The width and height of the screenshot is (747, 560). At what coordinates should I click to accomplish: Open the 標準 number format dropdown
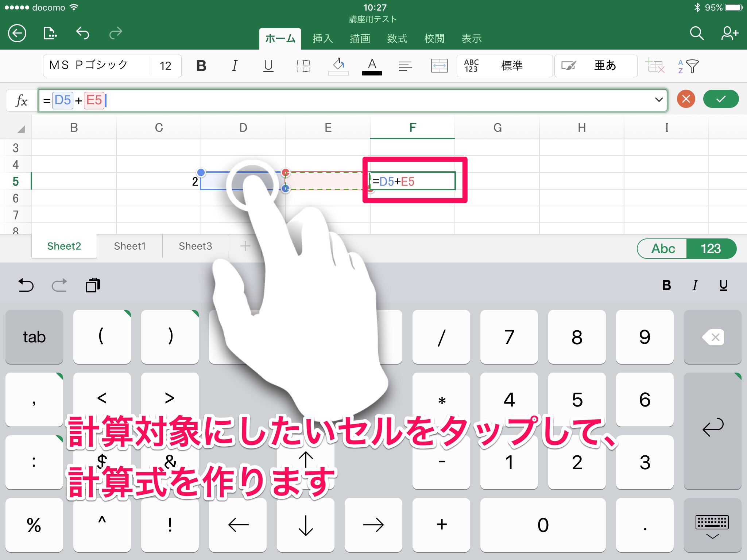[504, 66]
